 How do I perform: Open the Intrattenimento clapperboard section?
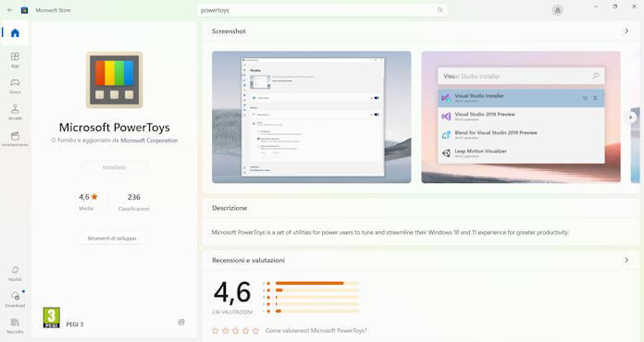[15, 139]
